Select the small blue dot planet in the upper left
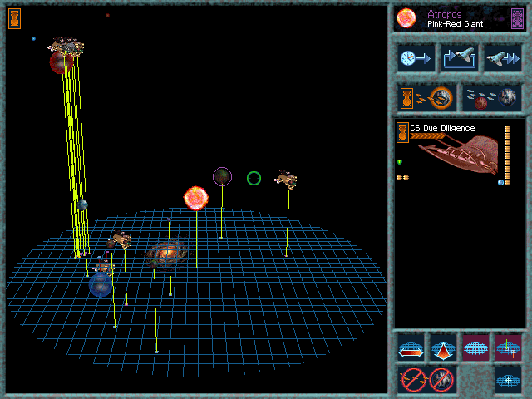This screenshot has width=532, height=399. (33, 39)
